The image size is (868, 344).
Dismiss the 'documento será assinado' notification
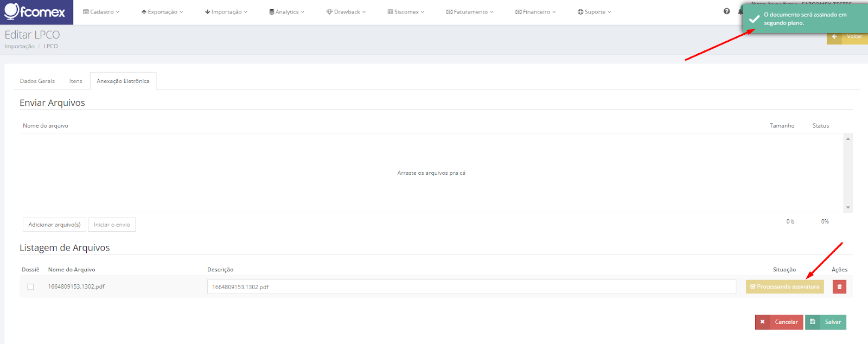coord(805,19)
